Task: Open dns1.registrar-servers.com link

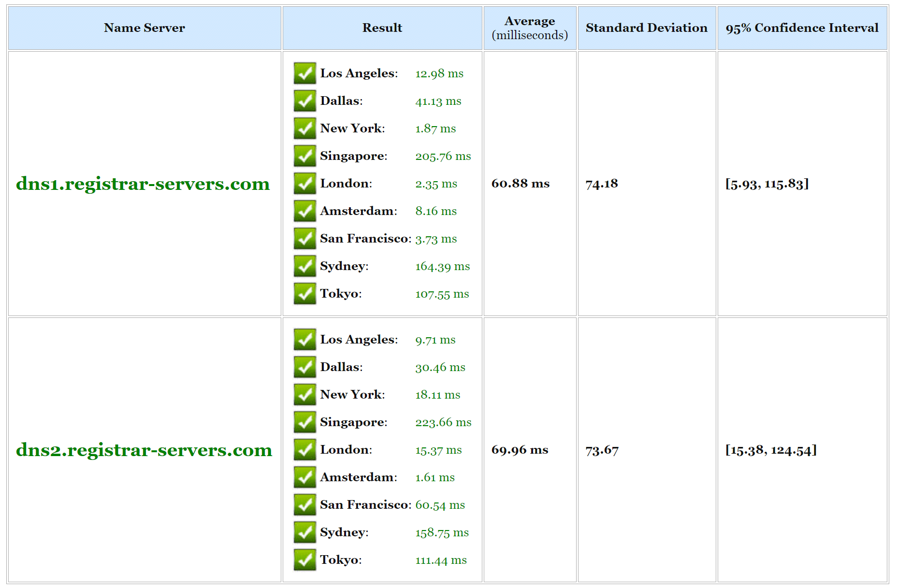Action: click(143, 184)
